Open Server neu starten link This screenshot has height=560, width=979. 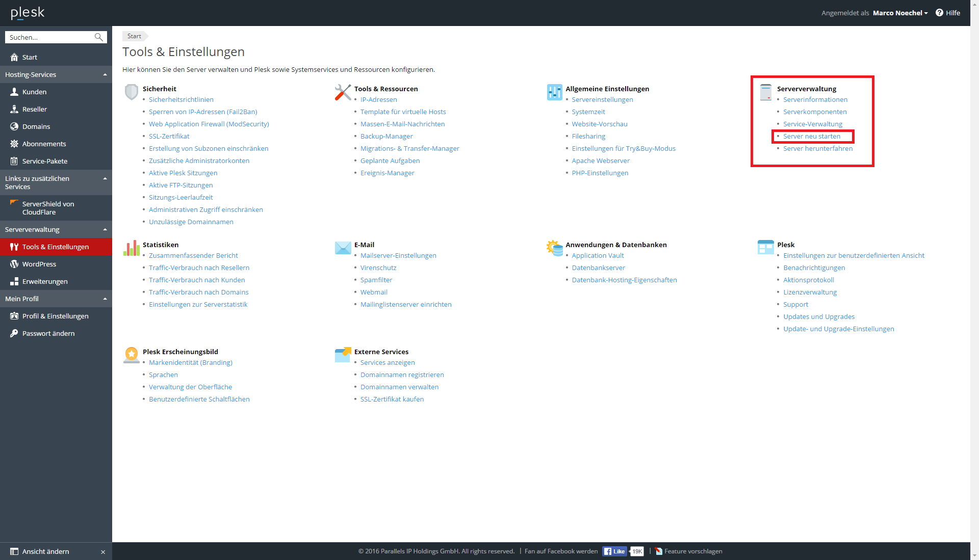pos(812,136)
